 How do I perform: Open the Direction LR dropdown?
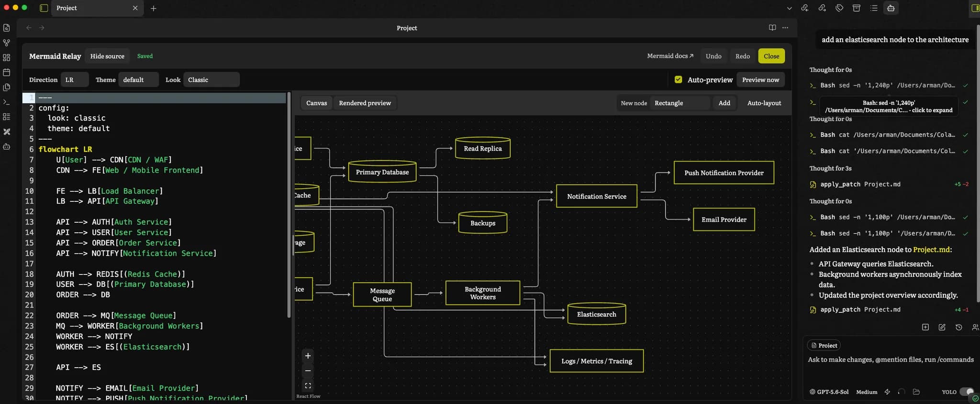[75, 80]
